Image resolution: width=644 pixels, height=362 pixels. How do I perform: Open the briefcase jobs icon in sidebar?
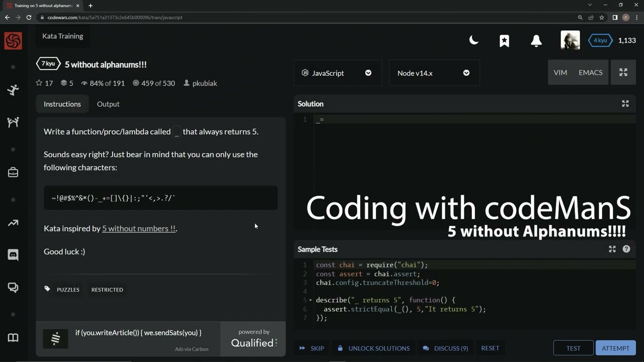(x=13, y=172)
